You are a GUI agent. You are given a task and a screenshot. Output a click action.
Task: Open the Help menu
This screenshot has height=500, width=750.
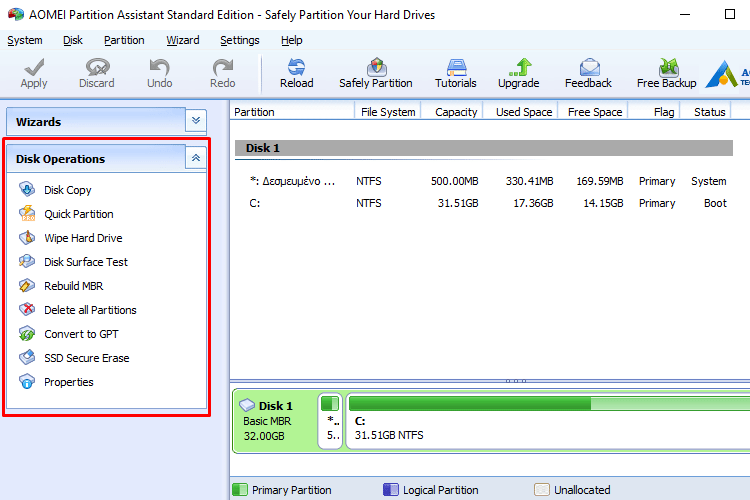point(291,40)
